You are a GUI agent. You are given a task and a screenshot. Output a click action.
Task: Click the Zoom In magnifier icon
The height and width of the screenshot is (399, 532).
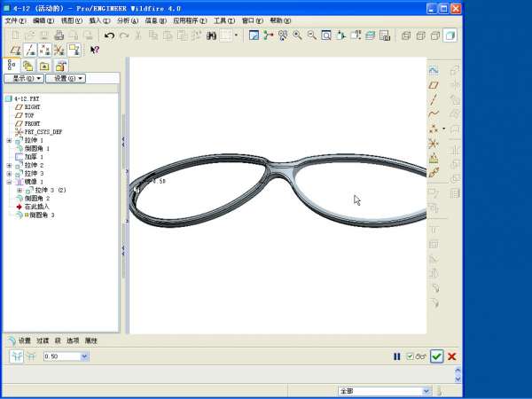pos(297,35)
